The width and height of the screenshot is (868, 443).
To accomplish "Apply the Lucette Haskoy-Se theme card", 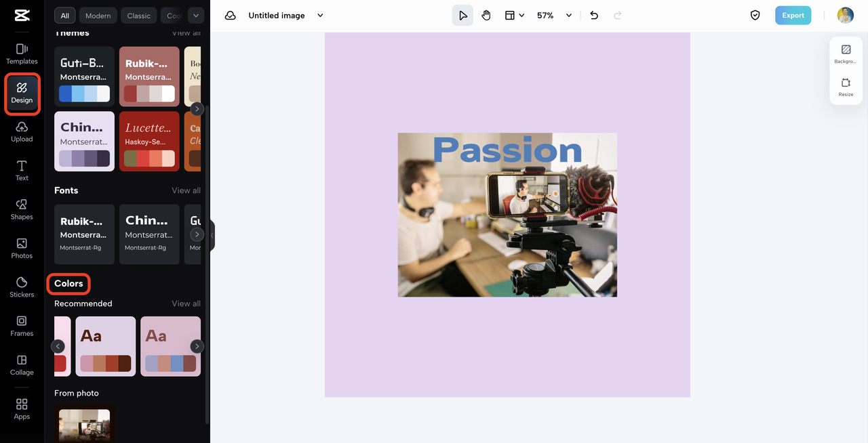I will [149, 142].
